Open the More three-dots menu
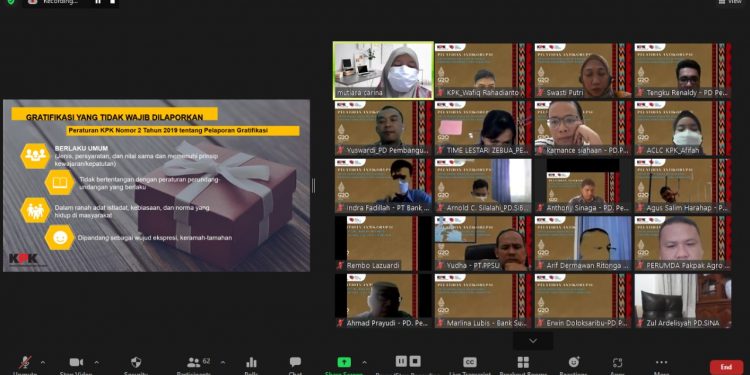 click(x=662, y=362)
